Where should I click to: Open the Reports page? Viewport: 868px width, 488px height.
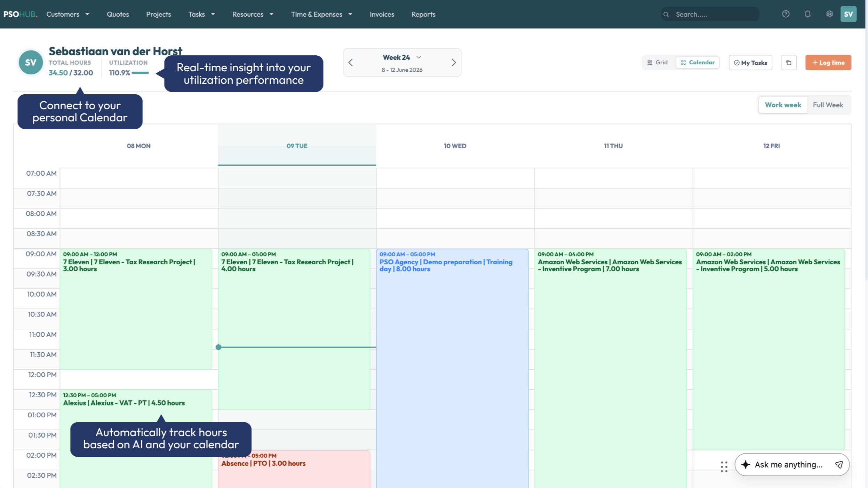(423, 14)
